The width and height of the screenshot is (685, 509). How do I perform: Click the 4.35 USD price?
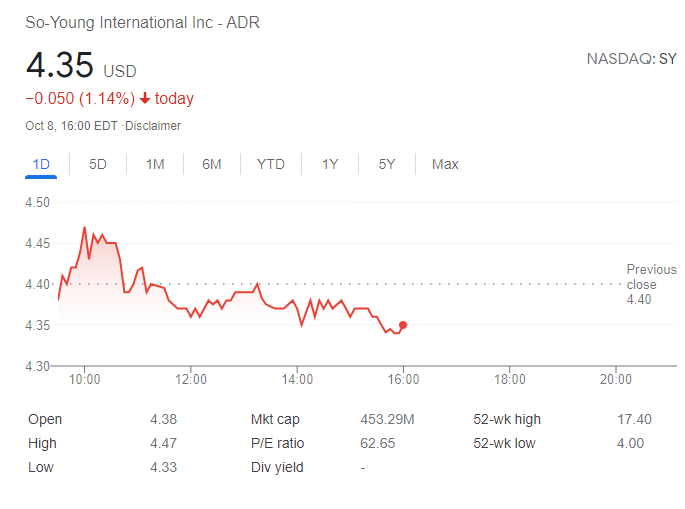(x=80, y=67)
